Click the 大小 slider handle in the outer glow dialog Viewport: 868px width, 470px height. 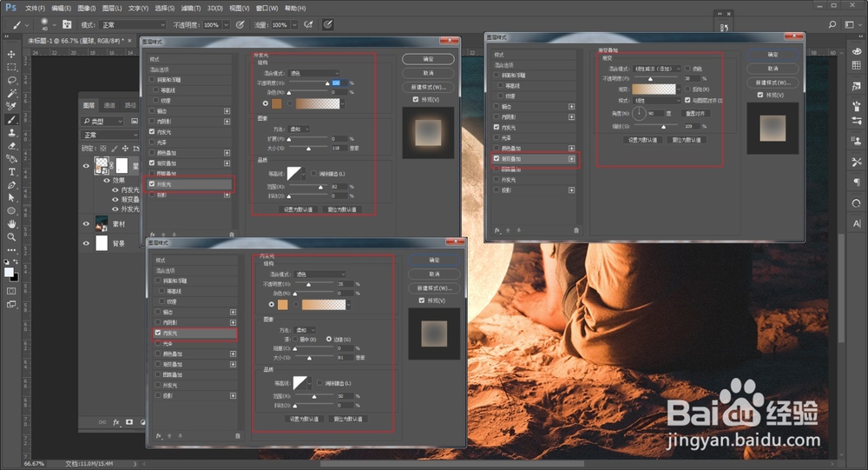[308, 149]
